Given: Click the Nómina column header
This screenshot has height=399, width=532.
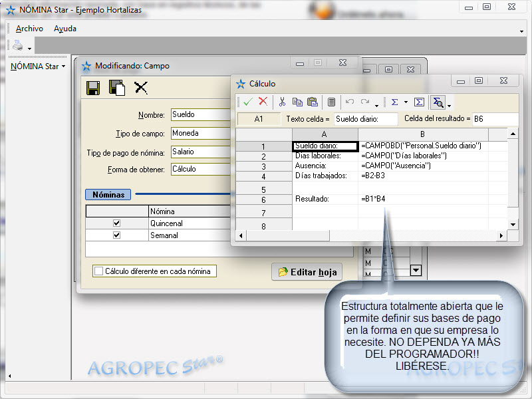Looking at the screenshot, I should tap(190, 211).
